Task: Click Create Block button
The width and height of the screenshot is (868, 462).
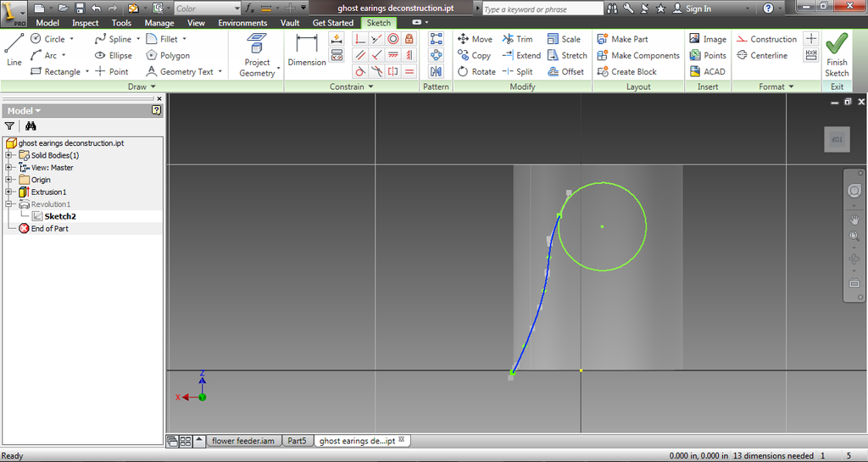Action: [626, 71]
